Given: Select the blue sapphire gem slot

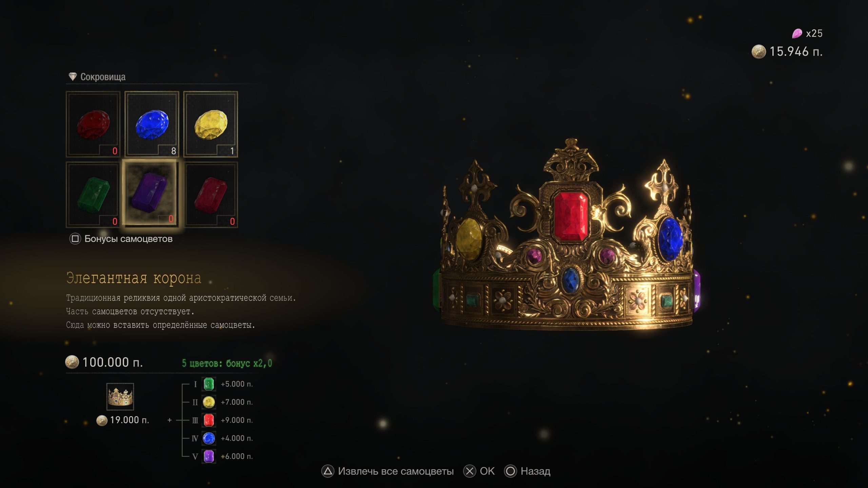Looking at the screenshot, I should (152, 124).
